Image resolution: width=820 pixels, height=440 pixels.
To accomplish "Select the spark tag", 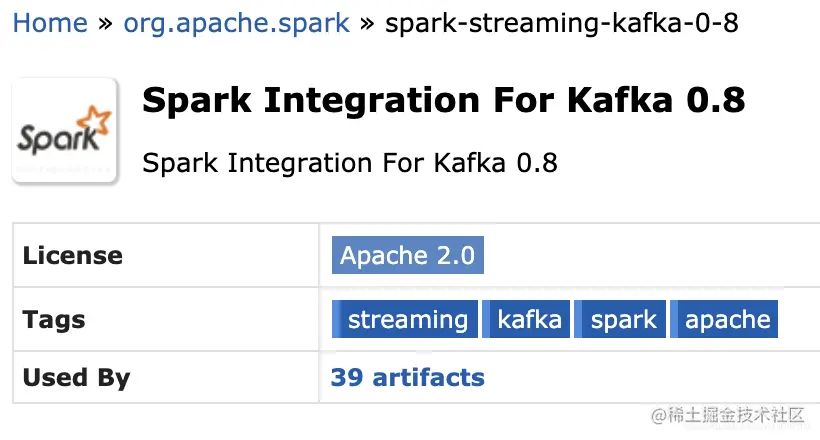I will coord(620,319).
